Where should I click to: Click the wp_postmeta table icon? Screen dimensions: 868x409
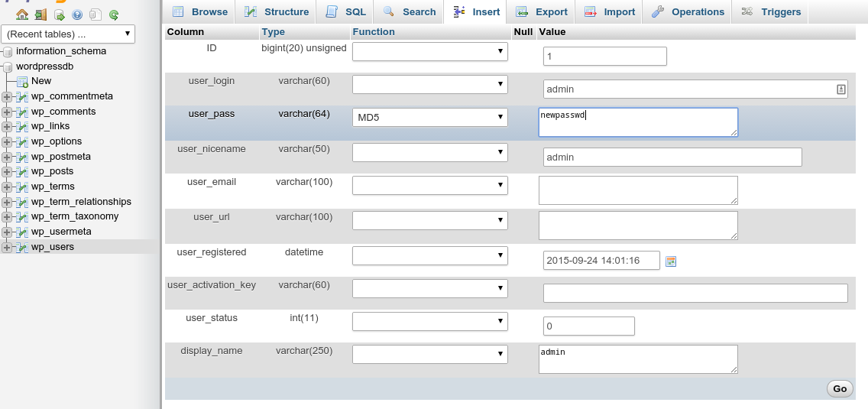(22, 157)
